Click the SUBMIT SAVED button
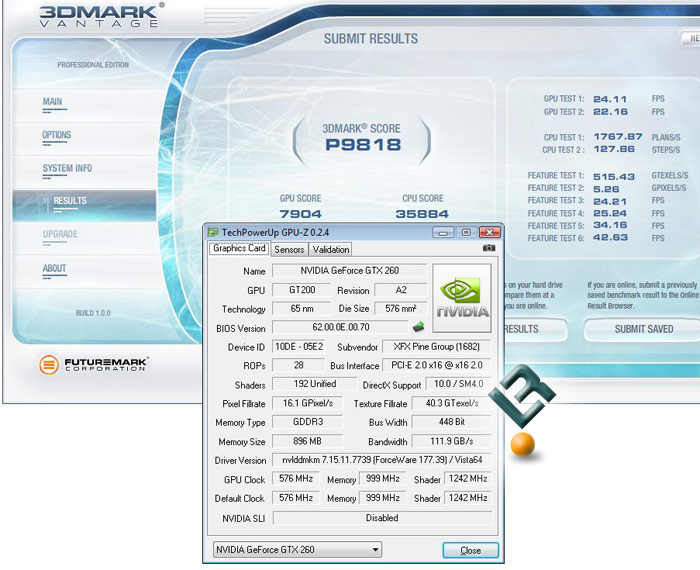 (643, 329)
